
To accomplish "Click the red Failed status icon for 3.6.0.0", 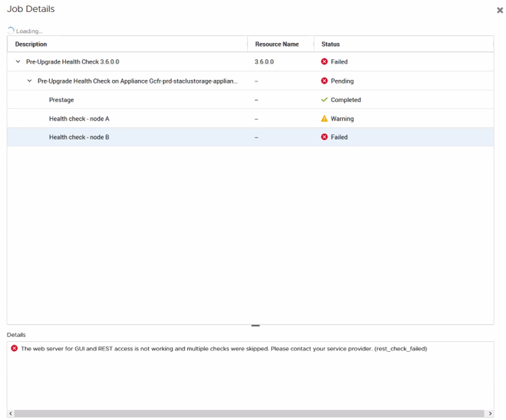I will click(x=324, y=62).
